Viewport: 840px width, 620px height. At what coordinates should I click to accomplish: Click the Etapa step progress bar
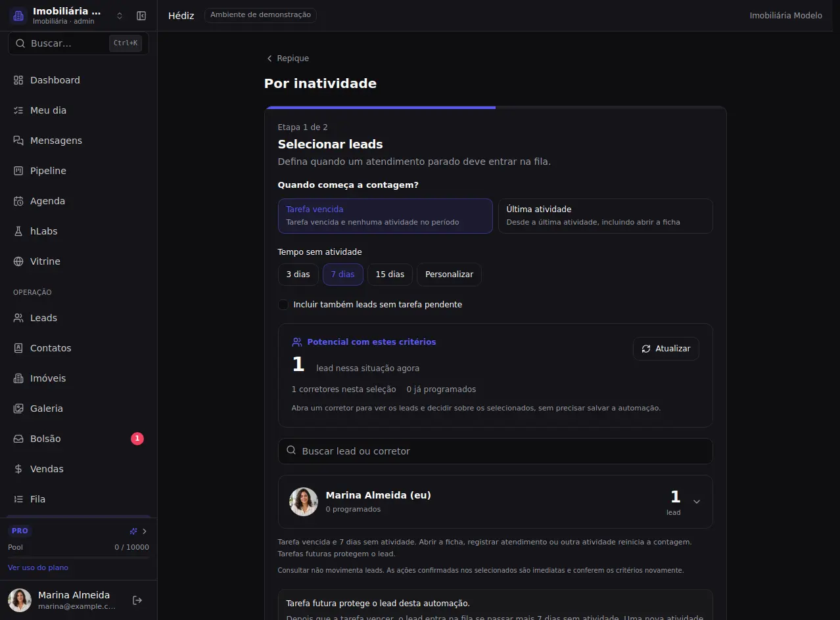(x=496, y=108)
